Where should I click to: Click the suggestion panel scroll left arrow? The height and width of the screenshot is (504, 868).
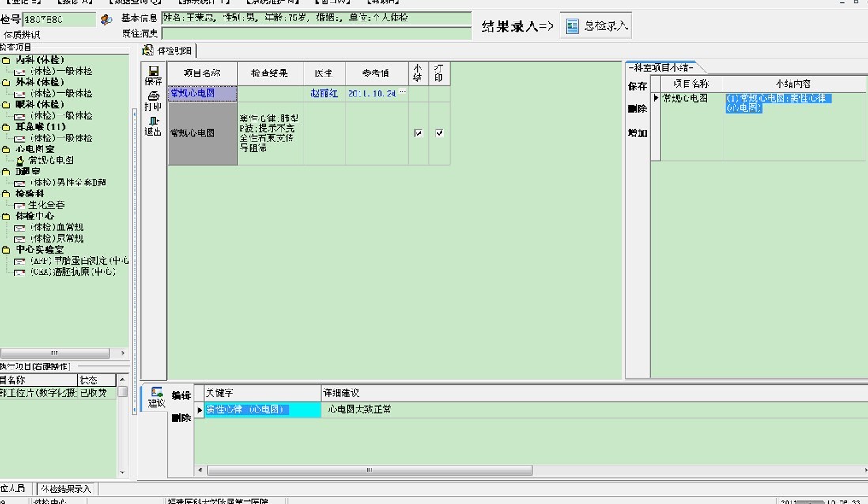pyautogui.click(x=200, y=470)
